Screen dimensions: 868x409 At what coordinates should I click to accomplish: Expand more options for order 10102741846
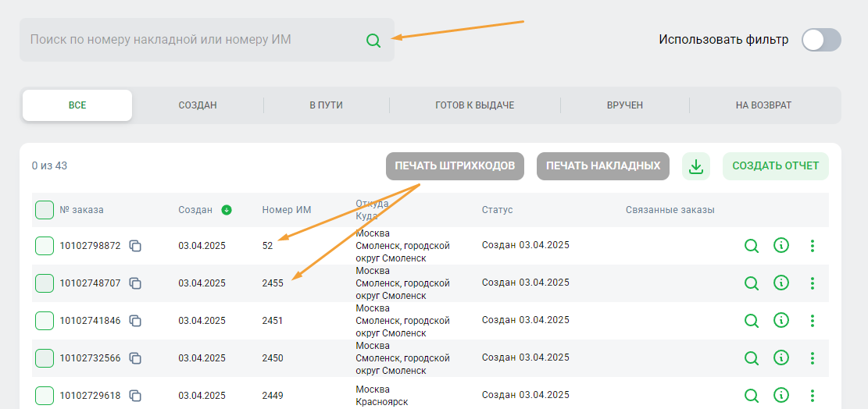click(x=813, y=321)
